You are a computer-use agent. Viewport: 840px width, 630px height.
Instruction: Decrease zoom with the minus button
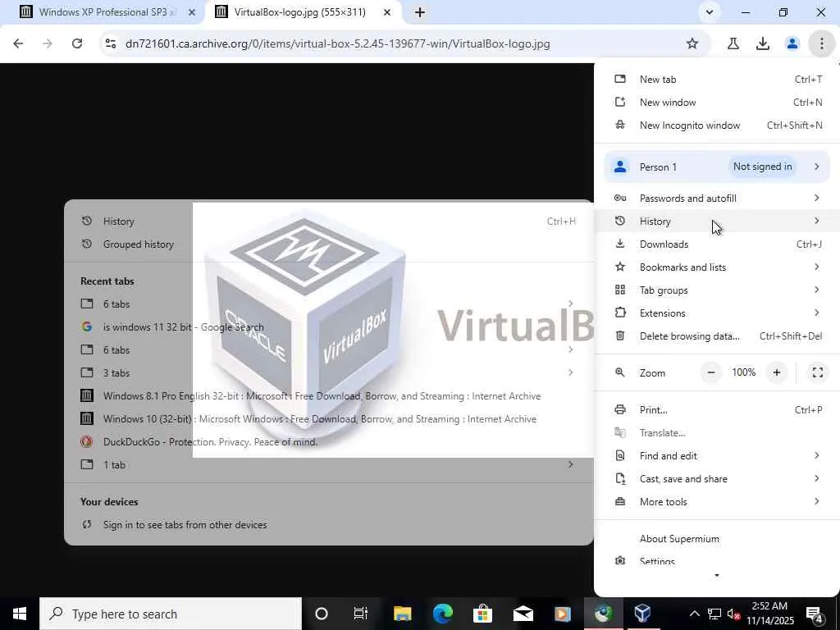point(711,372)
